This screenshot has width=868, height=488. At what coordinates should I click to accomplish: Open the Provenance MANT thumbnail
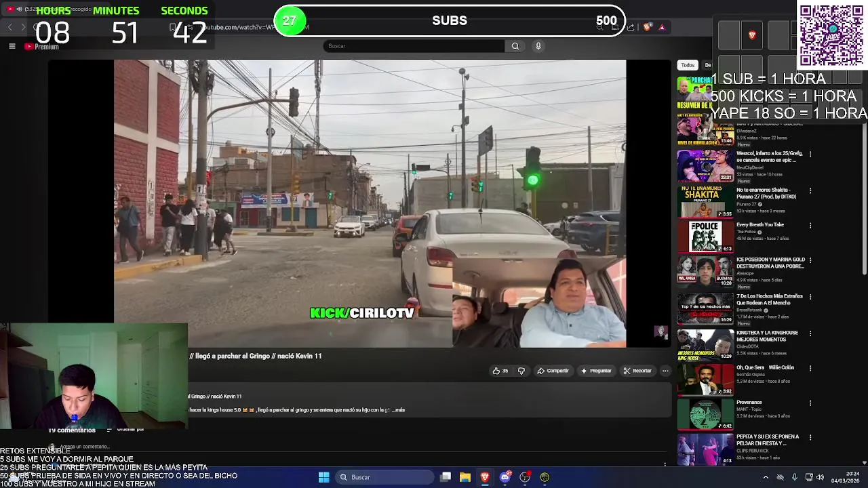[x=705, y=414]
